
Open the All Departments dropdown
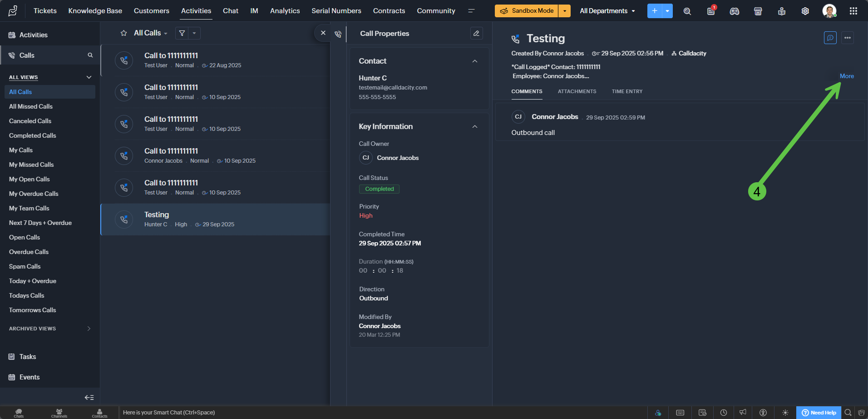[x=607, y=11]
